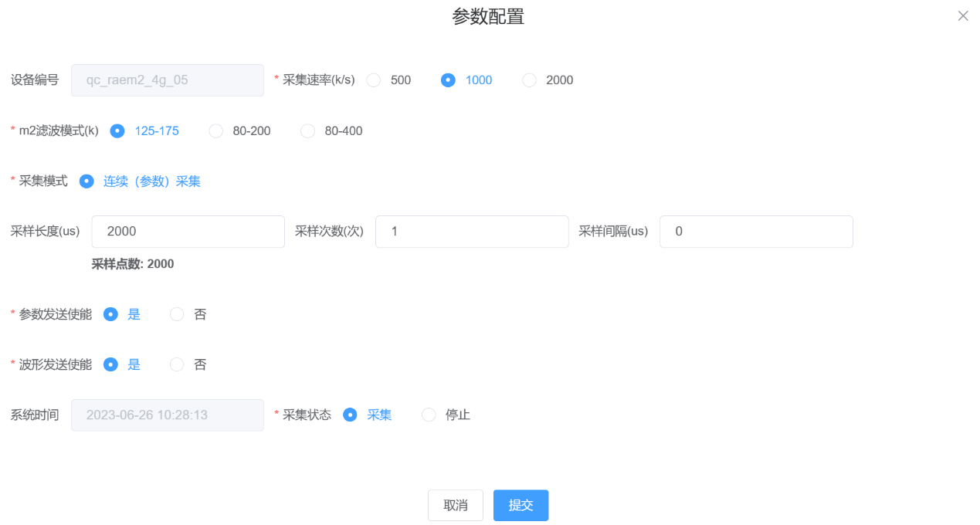Click the disabled 设备编号 field
The image size is (980, 525).
coord(168,80)
